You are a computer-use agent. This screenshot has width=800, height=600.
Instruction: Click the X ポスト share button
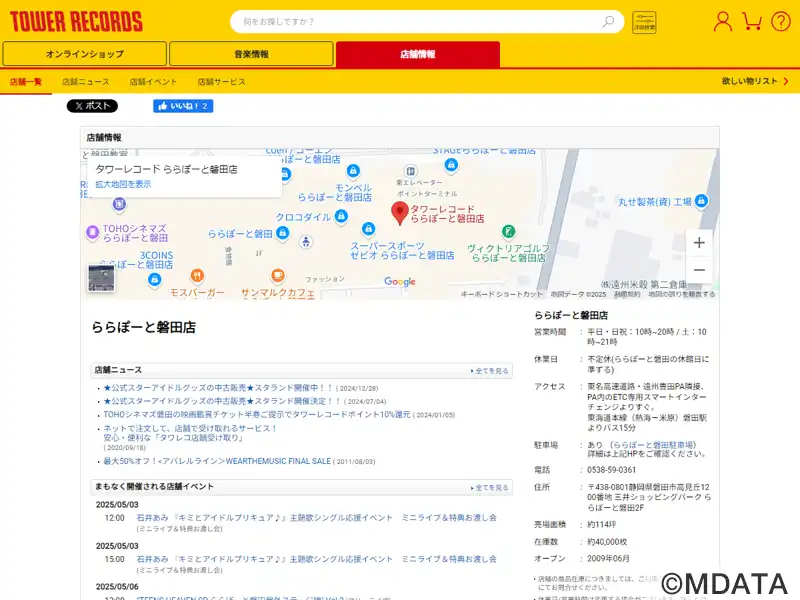point(92,106)
